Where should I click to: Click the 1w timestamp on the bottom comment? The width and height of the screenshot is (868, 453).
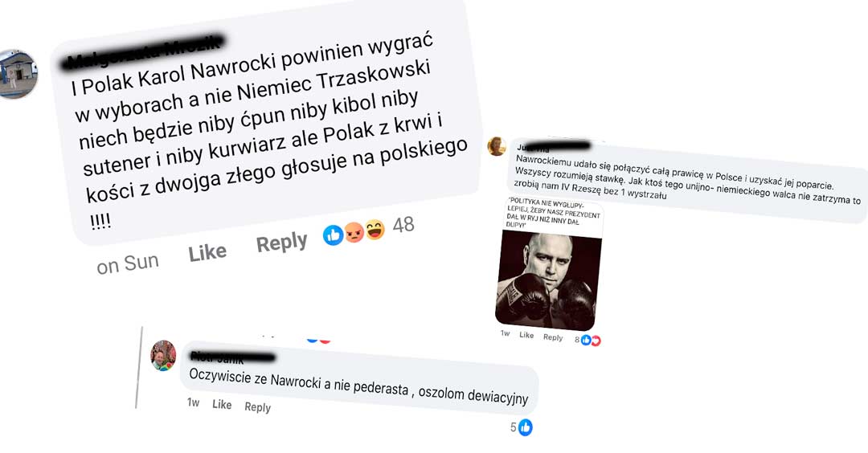(x=193, y=402)
